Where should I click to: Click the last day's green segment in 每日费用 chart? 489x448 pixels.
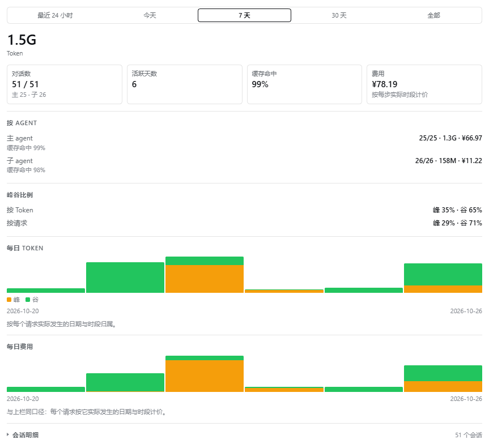(443, 373)
